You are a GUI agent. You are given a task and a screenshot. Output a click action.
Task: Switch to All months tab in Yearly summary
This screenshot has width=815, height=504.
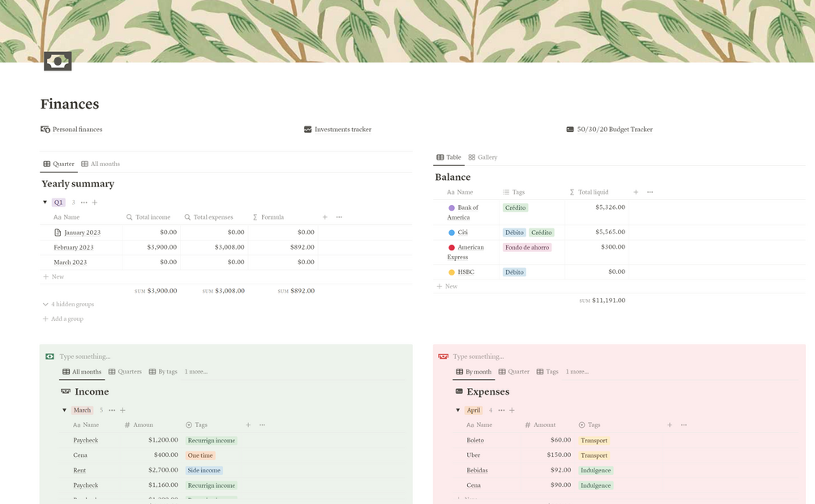pos(101,164)
